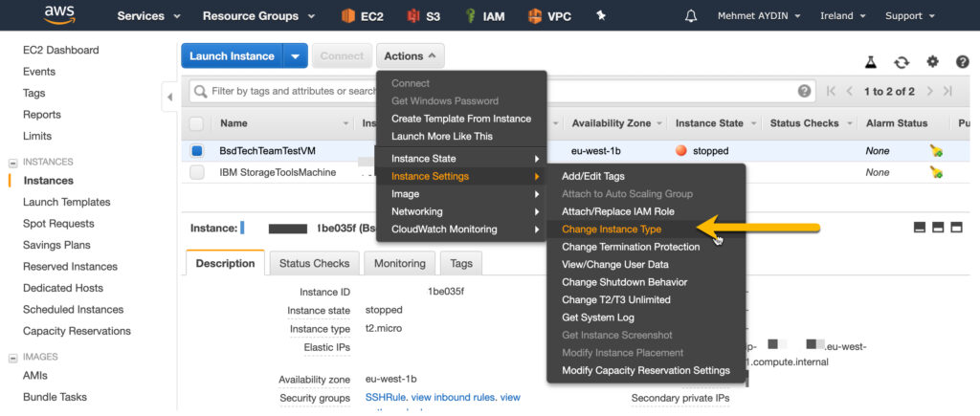Open the S3 shortcut in top bar
The image size is (980, 416).
(423, 16)
